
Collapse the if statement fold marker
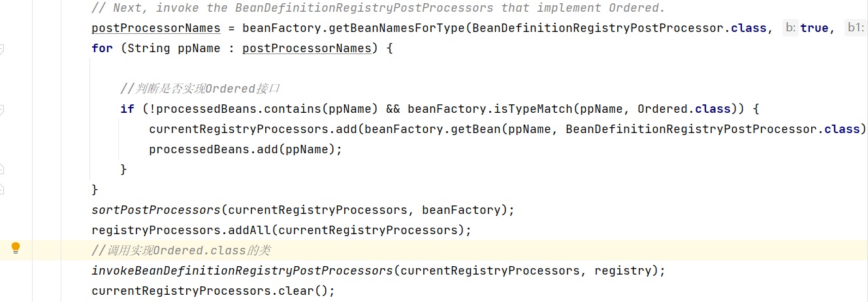2,109
